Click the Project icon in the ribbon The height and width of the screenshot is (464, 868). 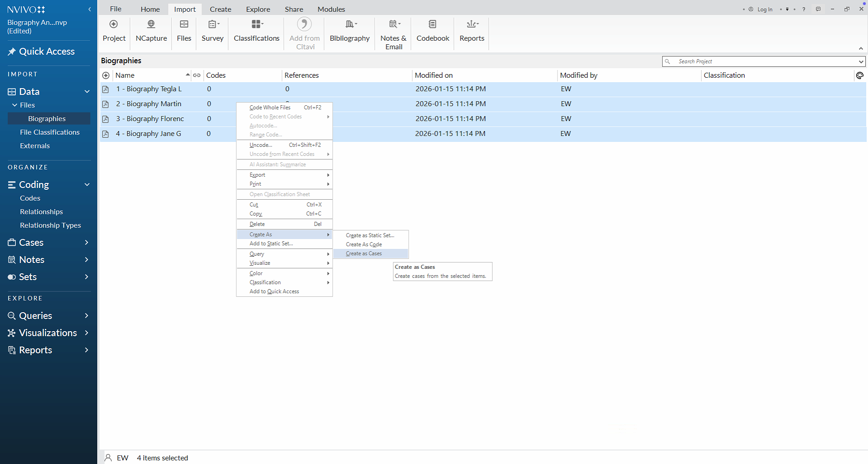point(114,25)
